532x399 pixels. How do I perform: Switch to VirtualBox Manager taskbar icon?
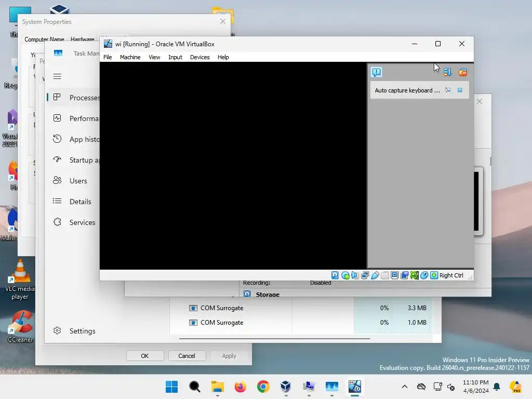click(x=286, y=387)
